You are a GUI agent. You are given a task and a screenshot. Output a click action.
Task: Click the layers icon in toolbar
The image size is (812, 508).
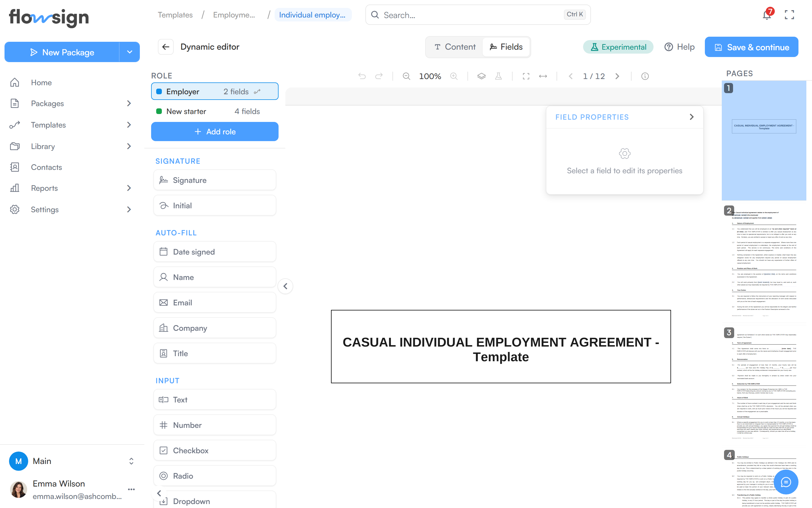point(482,76)
